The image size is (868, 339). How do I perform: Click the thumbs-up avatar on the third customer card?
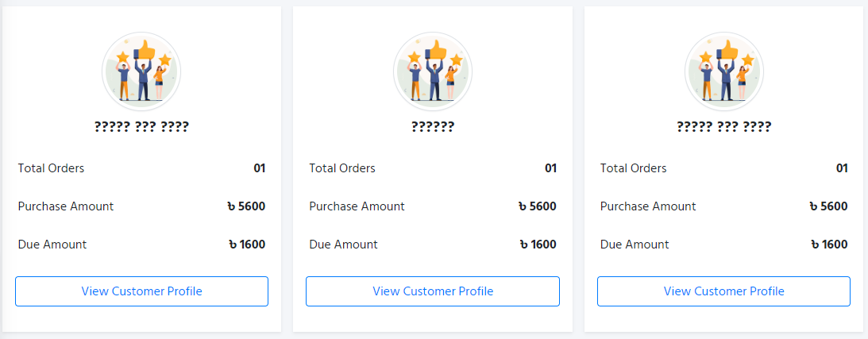point(724,71)
